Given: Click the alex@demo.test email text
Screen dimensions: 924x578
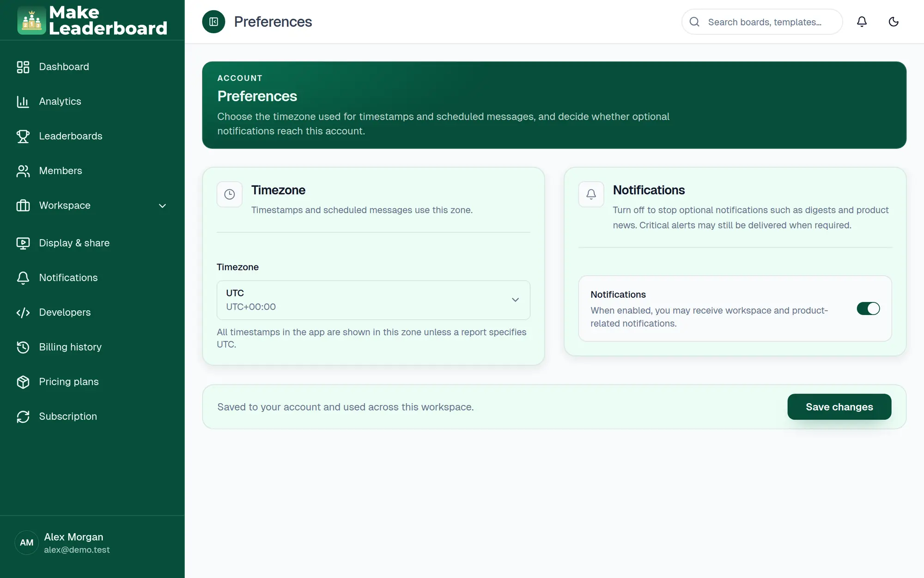Looking at the screenshot, I should 77,550.
